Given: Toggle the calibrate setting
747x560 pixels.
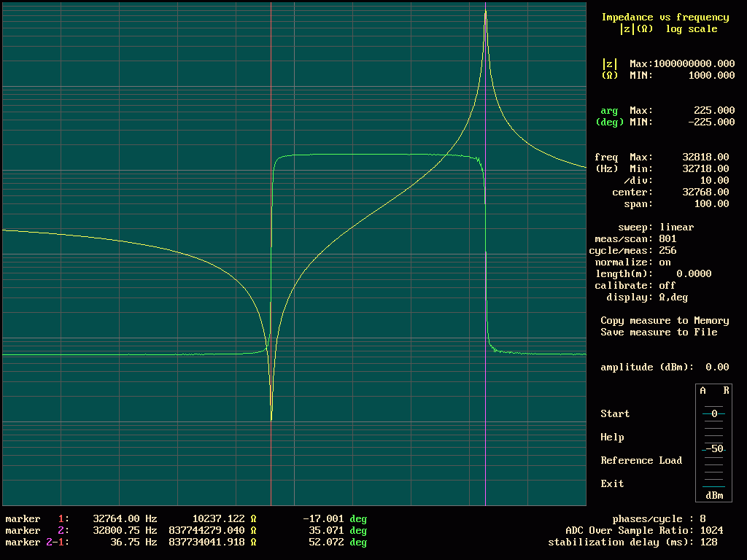Looking at the screenshot, I should point(667,285).
